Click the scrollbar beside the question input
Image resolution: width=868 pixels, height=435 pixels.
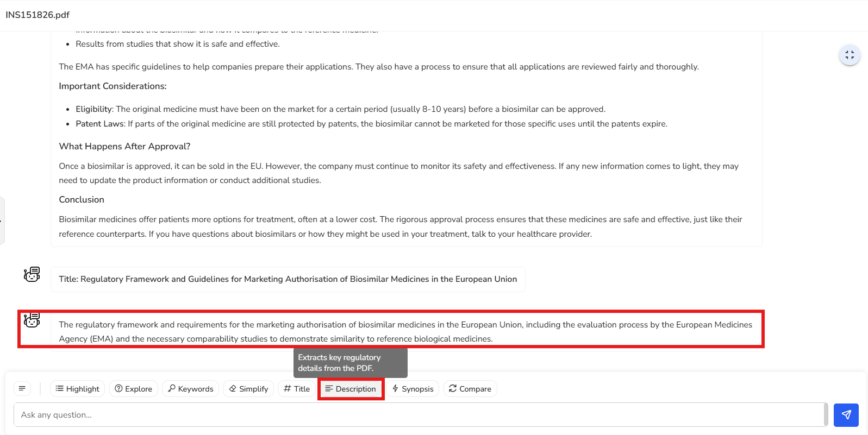tap(826, 415)
